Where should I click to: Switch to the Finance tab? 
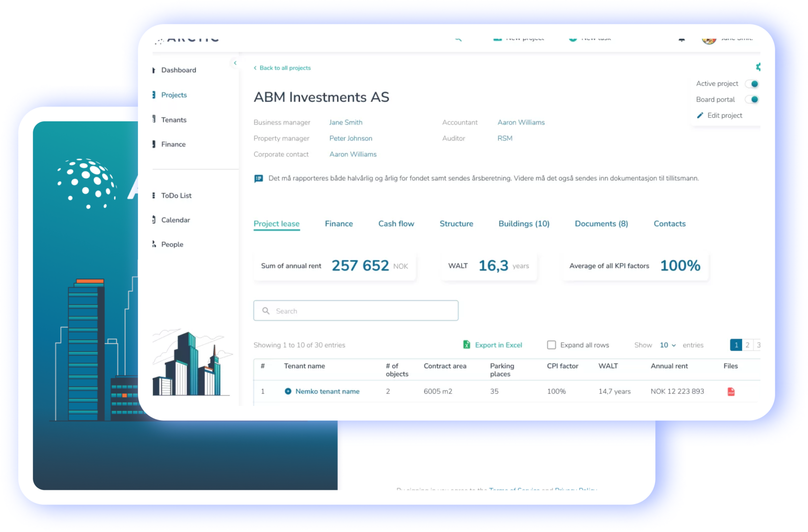[339, 224]
